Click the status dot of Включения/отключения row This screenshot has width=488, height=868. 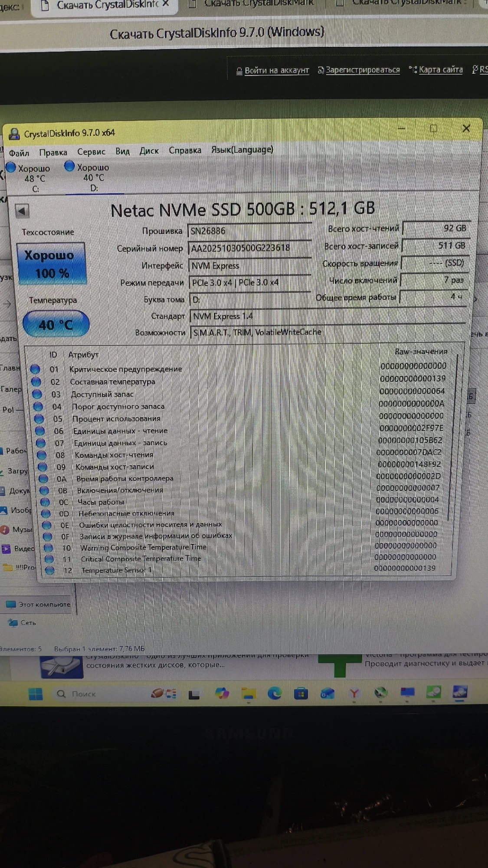click(44, 490)
